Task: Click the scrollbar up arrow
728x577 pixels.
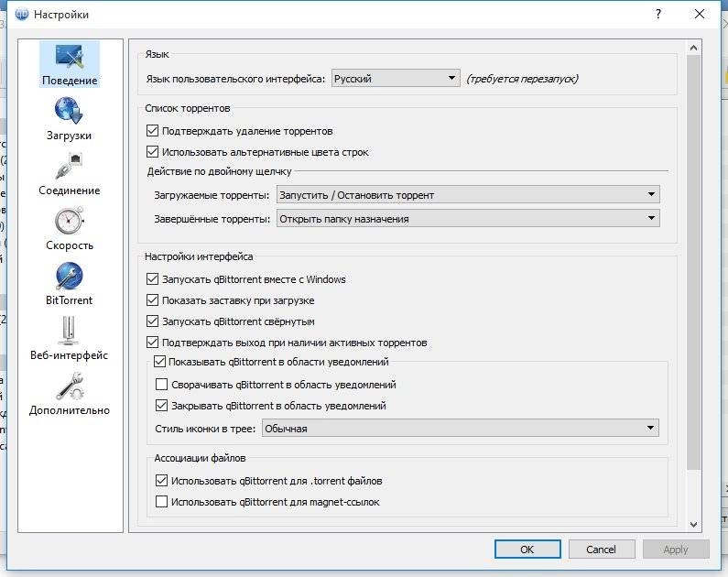Action: pos(693,48)
